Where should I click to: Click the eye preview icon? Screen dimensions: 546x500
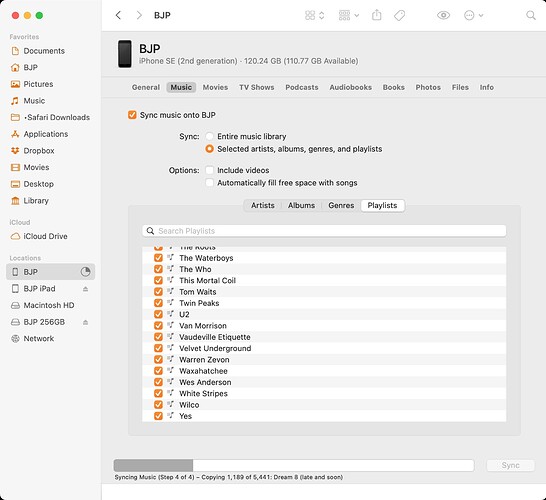(443, 15)
